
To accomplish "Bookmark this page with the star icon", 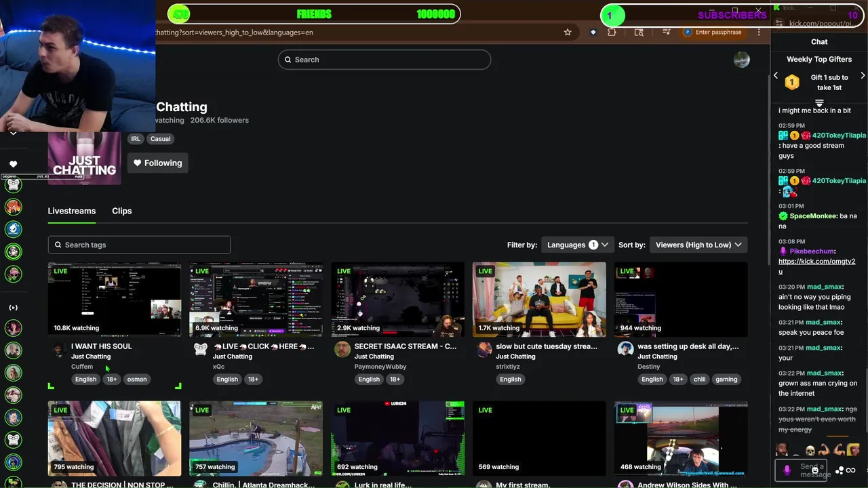I will (568, 32).
